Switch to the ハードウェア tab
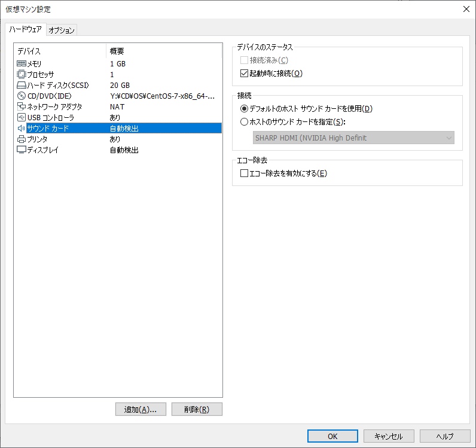The image size is (476, 448). click(x=26, y=29)
